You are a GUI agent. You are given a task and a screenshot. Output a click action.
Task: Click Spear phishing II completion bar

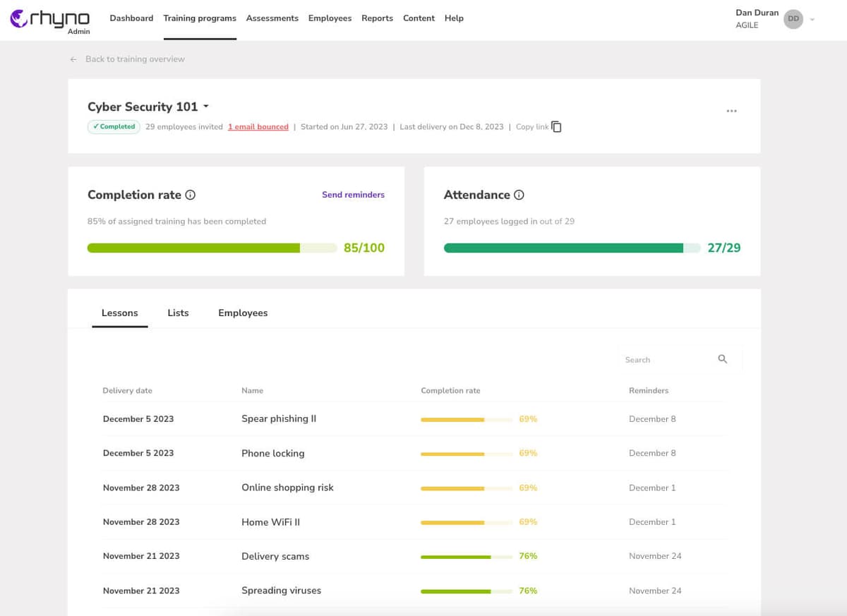[467, 419]
